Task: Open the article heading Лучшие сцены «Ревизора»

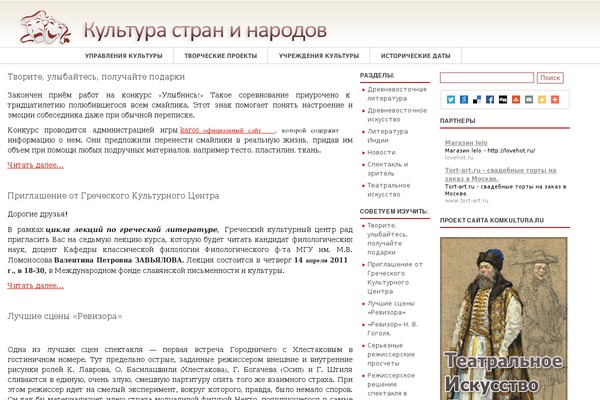Action: (x=65, y=316)
